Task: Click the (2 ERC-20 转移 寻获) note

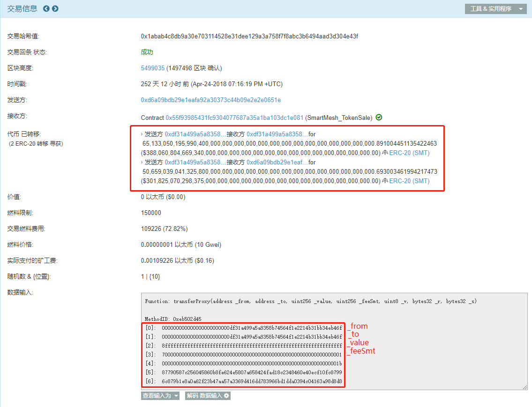Action: point(36,144)
